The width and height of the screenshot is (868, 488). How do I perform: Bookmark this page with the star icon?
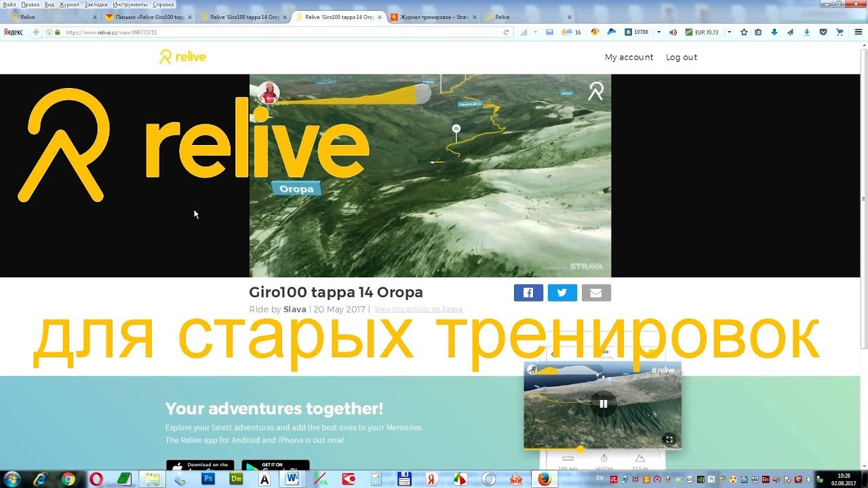744,32
